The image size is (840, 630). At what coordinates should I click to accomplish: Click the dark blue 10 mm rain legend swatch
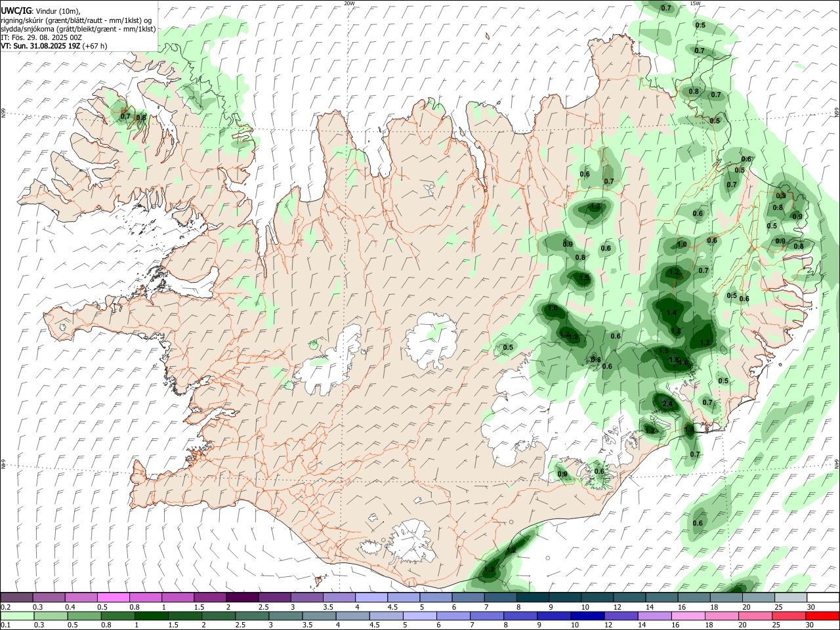(587, 616)
